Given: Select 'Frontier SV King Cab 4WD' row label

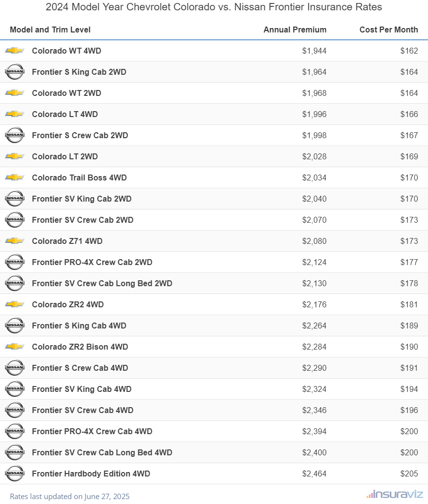Looking at the screenshot, I should pyautogui.click(x=82, y=389).
